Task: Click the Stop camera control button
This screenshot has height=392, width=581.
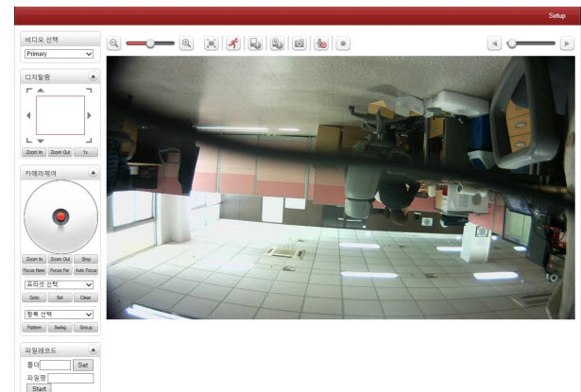Action: (86, 259)
